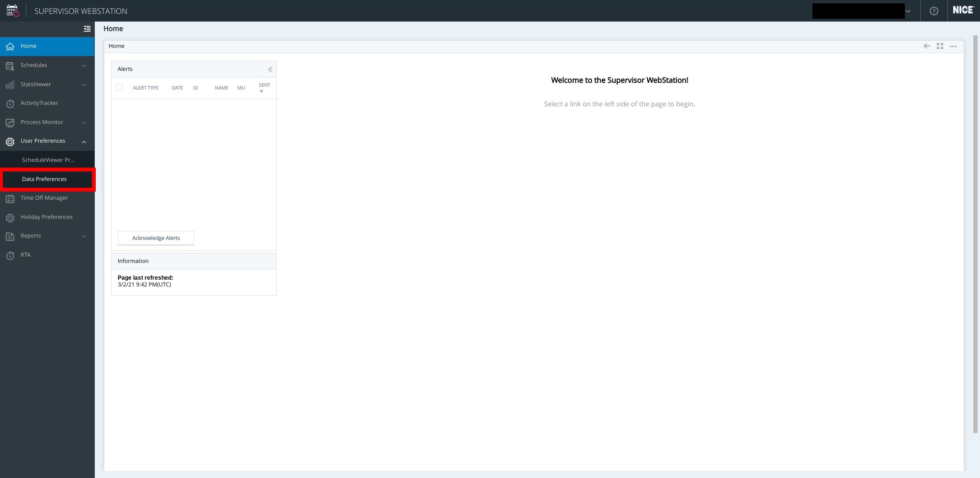The height and width of the screenshot is (478, 980).
Task: Go to Home in the sidebar
Action: click(x=47, y=46)
